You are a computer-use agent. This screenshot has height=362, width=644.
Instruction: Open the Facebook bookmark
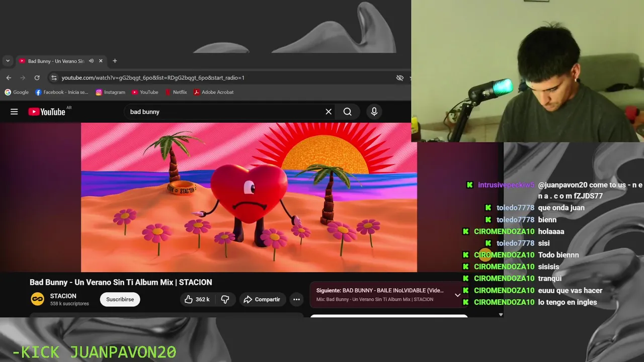[x=62, y=92]
